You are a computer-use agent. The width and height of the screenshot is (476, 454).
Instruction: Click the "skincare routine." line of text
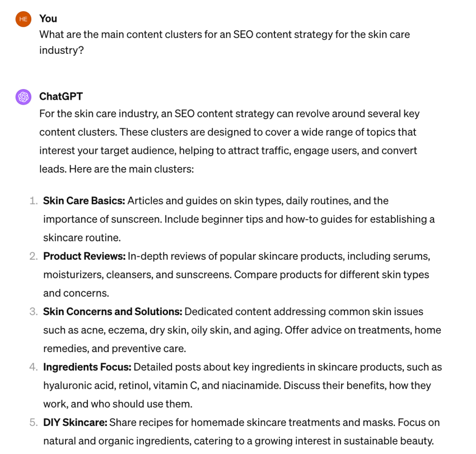[x=82, y=237]
